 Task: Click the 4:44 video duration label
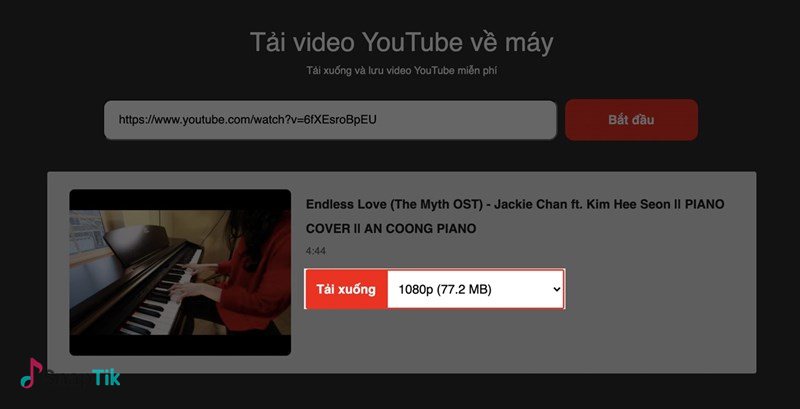click(x=316, y=251)
